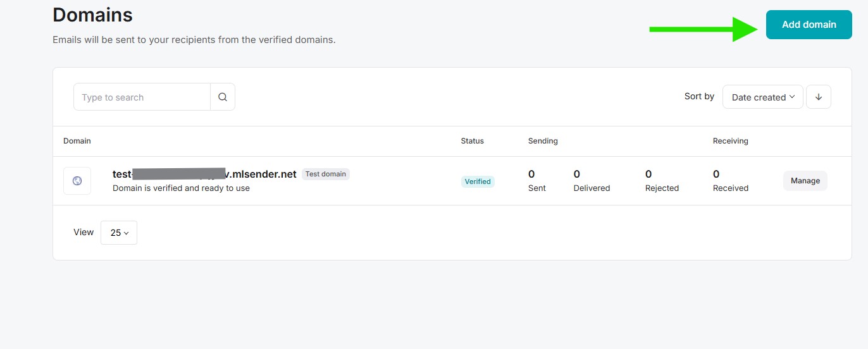Image resolution: width=868 pixels, height=349 pixels.
Task: Select the Sending column header
Action: tap(543, 141)
